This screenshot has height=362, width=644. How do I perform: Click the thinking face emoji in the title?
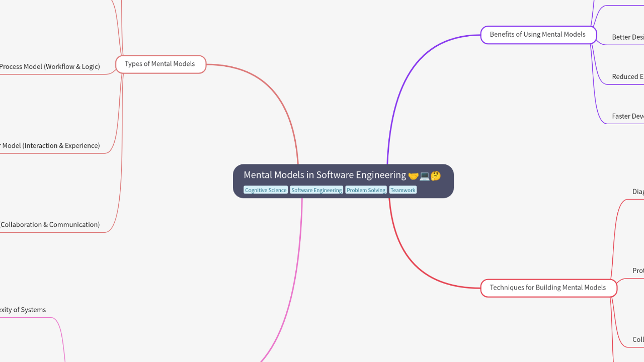tap(436, 176)
